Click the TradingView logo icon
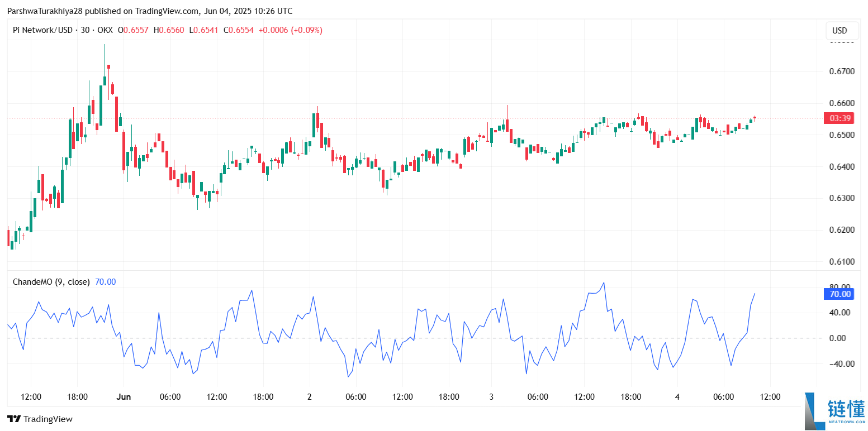Screen dimensions: 868x431 [x=14, y=419]
